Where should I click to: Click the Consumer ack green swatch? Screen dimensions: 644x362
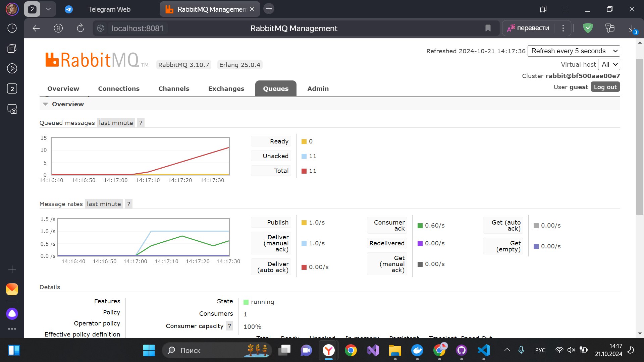click(420, 226)
